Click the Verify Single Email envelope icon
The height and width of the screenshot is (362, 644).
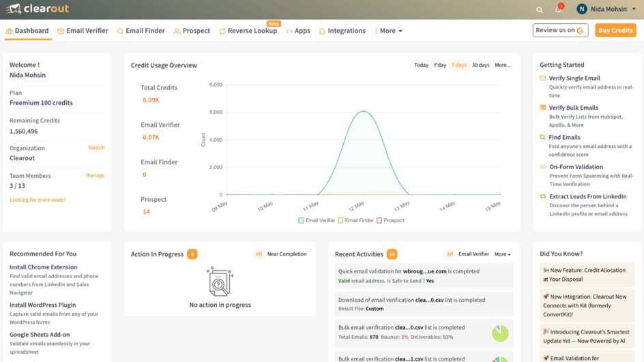point(542,78)
